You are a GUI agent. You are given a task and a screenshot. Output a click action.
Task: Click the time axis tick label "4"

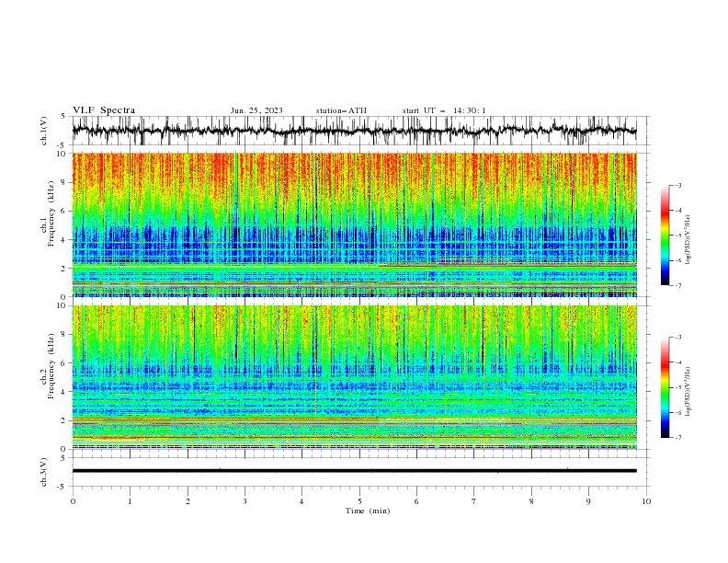(x=301, y=501)
